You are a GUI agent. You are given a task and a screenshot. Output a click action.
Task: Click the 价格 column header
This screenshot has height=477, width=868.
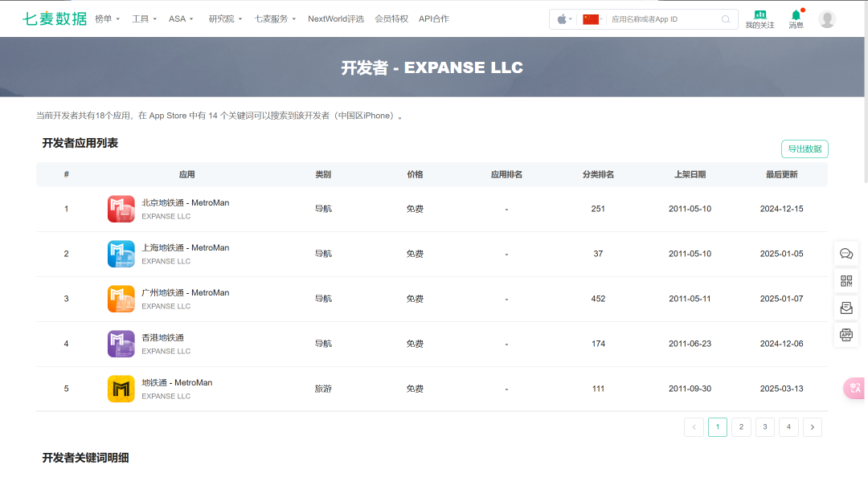415,174
